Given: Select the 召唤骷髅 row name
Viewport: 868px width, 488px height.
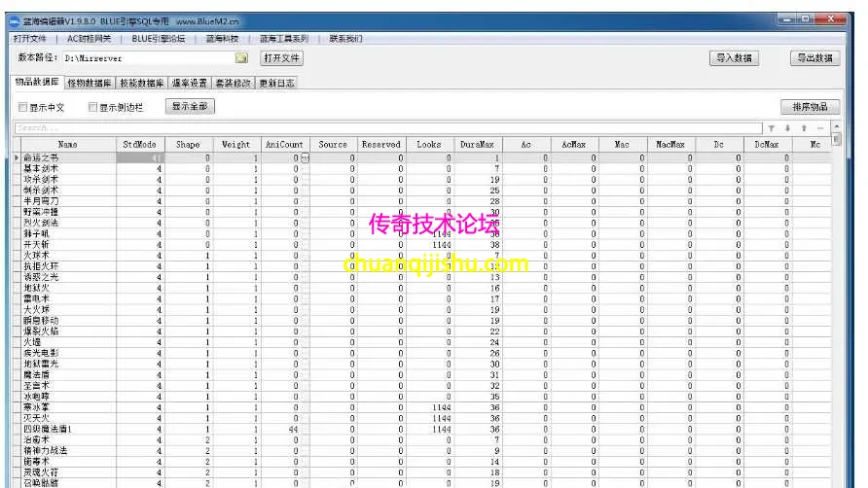Looking at the screenshot, I should click(41, 483).
